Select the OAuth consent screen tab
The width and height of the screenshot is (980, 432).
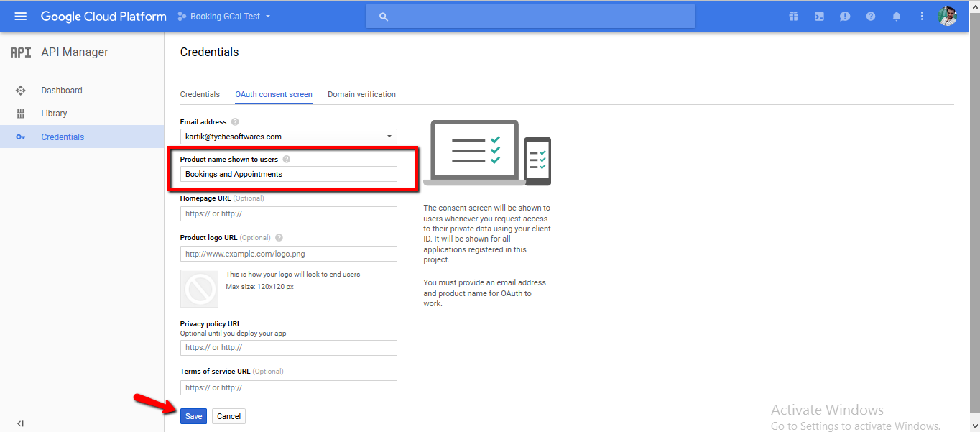click(x=274, y=94)
